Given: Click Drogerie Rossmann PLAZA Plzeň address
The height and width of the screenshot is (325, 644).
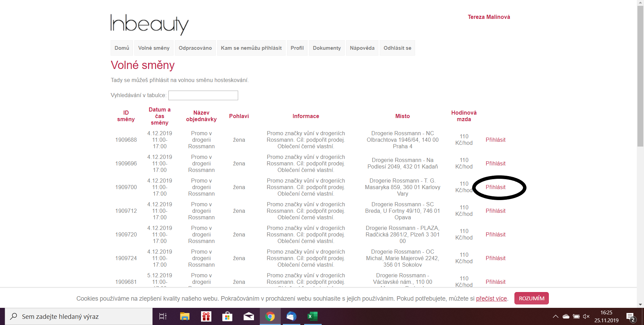Looking at the screenshot, I should click(x=402, y=234).
